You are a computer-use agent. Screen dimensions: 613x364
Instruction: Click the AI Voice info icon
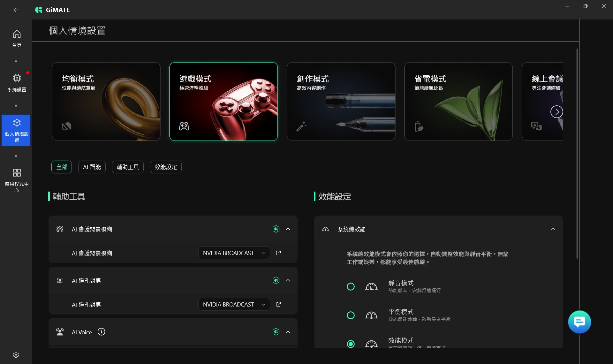[x=101, y=332]
